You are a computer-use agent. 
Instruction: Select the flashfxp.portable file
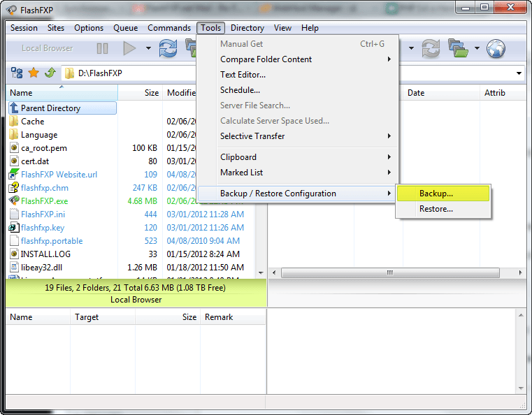click(x=52, y=241)
